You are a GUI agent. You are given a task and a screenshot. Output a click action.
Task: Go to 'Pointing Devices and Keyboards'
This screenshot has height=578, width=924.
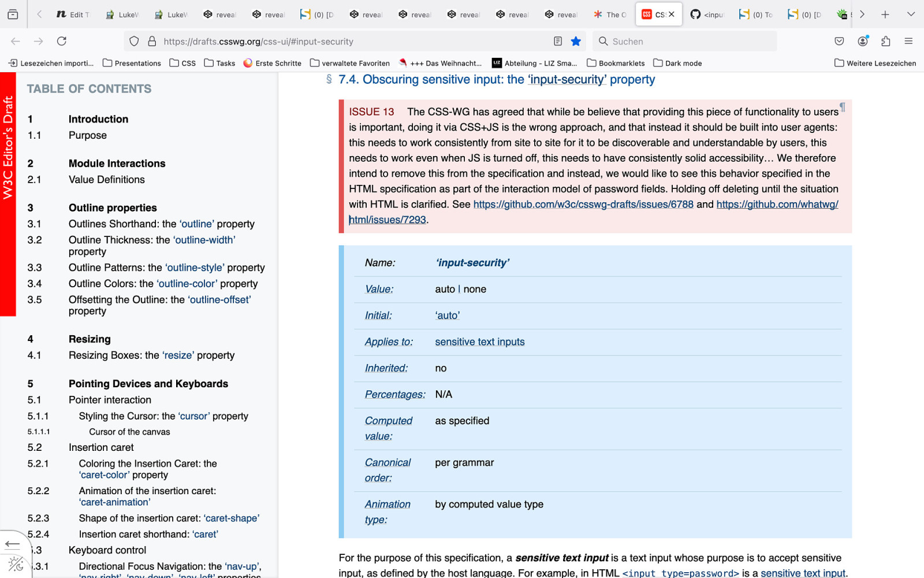(x=148, y=384)
